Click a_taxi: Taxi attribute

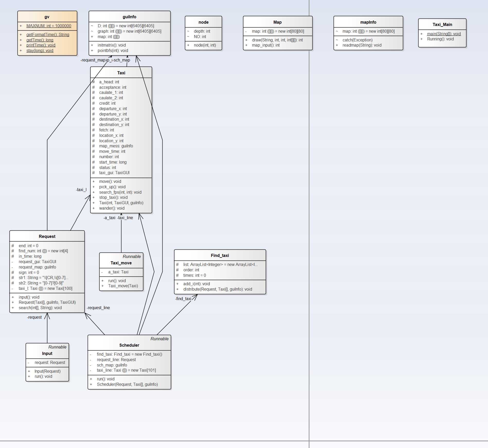point(118,272)
